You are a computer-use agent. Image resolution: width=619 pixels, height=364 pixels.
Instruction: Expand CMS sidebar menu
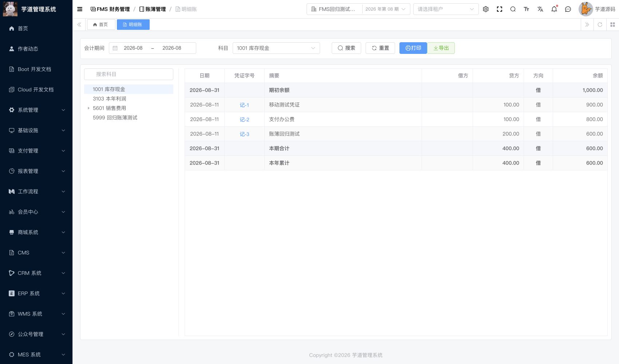point(36,253)
